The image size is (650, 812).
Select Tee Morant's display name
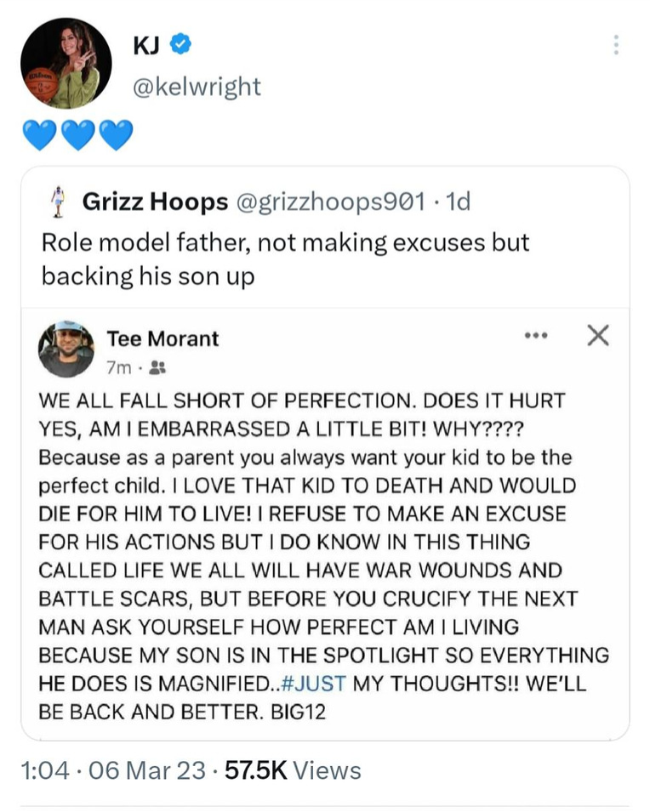coord(163,338)
